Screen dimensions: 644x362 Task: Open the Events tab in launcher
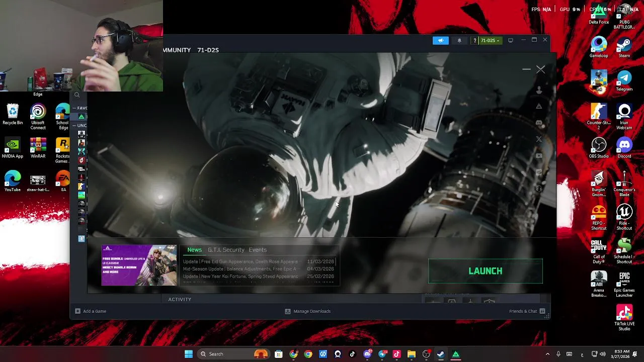click(258, 250)
